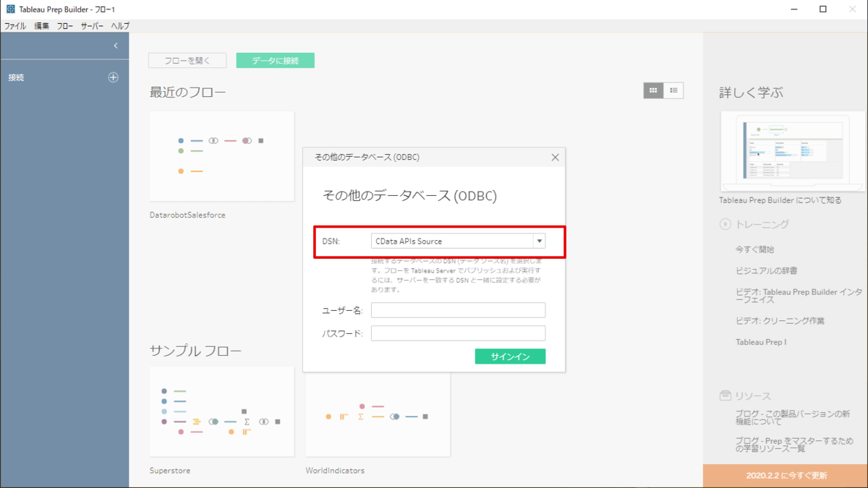
Task: Click the フローを開く button
Action: 187,61
